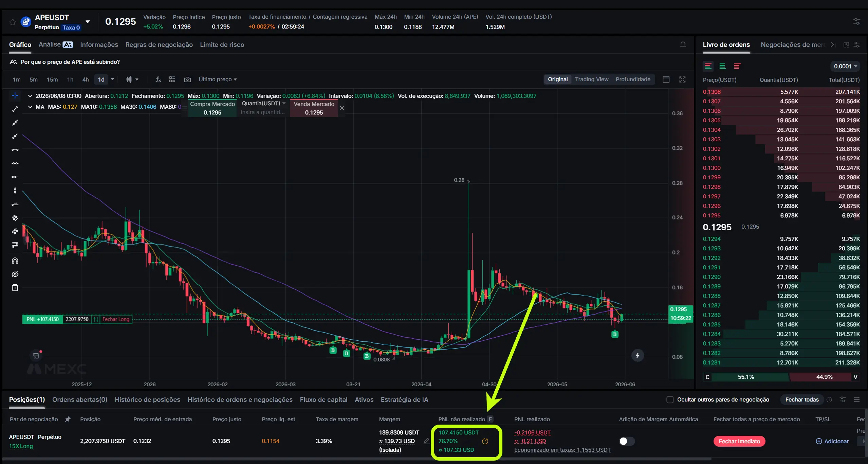Open positions table settings sliders icon
This screenshot has height=464, width=868.
[x=843, y=399]
